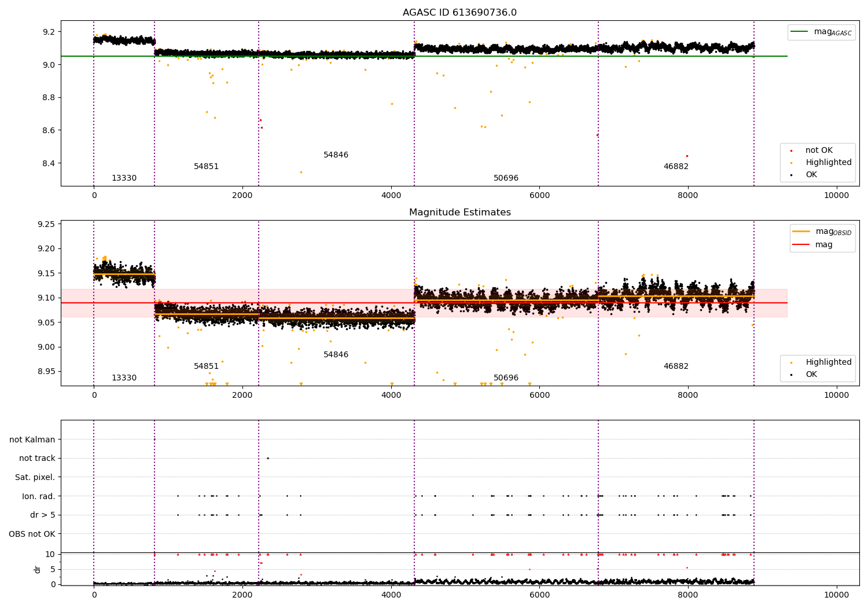Click the 9.15 y-tick of Magnitude Estimates
This screenshot has width=868, height=608.
click(x=47, y=274)
